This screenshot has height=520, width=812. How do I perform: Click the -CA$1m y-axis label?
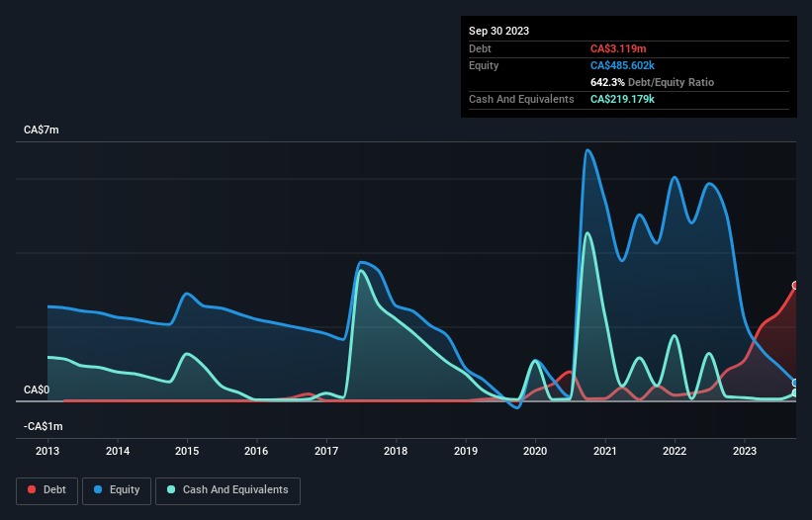point(43,426)
